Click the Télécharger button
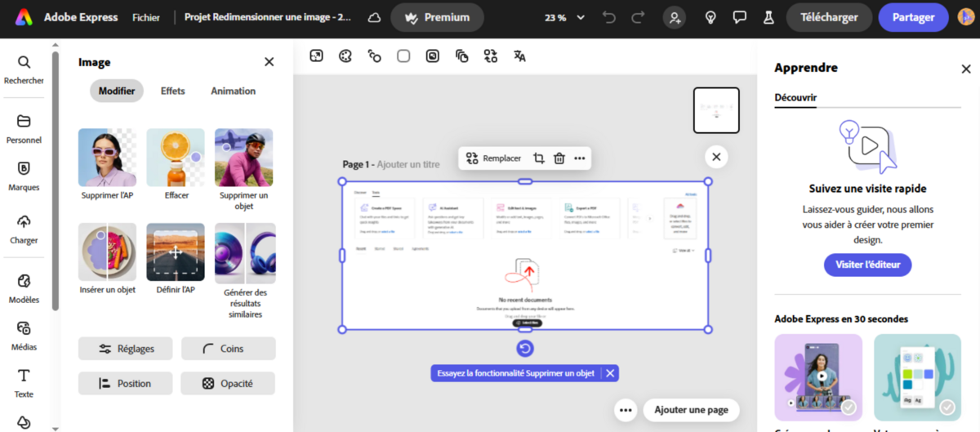Viewport: 980px width, 432px height. tap(829, 17)
